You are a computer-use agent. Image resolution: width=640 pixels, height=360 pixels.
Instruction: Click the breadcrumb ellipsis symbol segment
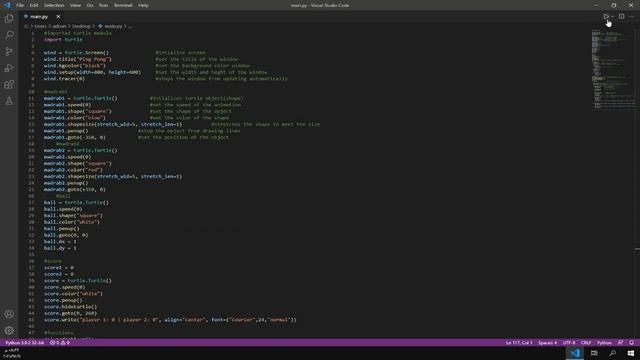pyautogui.click(x=130, y=26)
